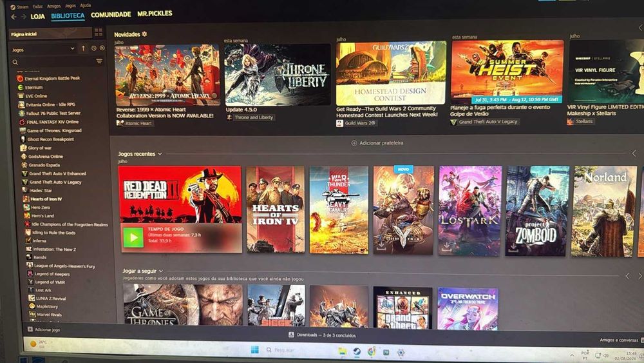Image resolution: width=644 pixels, height=363 pixels.
Task: Click Steam icon in the taskbar
Action: (357, 351)
